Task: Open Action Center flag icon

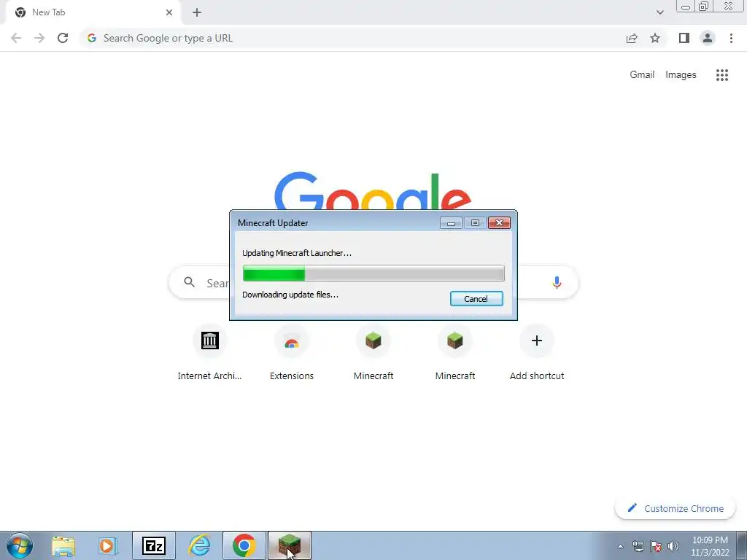Action: click(x=656, y=547)
